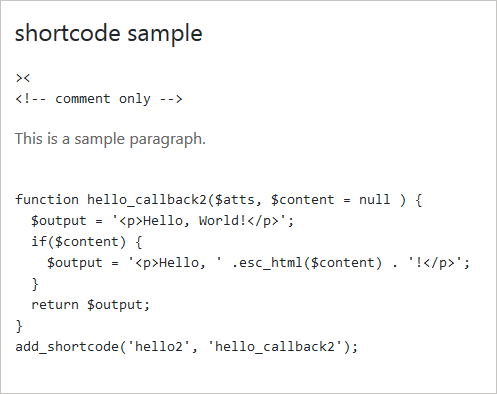Click 'This is a sample paragraph.' text
The width and height of the screenshot is (497, 394).
tap(110, 139)
